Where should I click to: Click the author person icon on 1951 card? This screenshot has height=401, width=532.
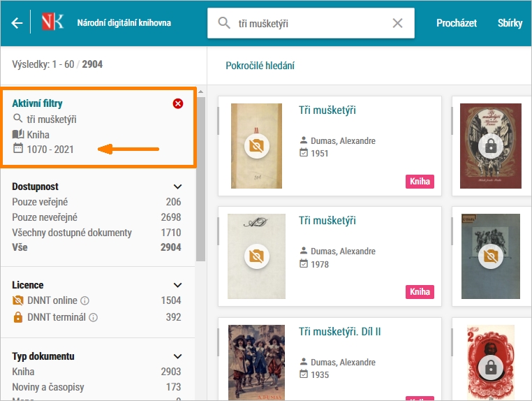click(304, 140)
